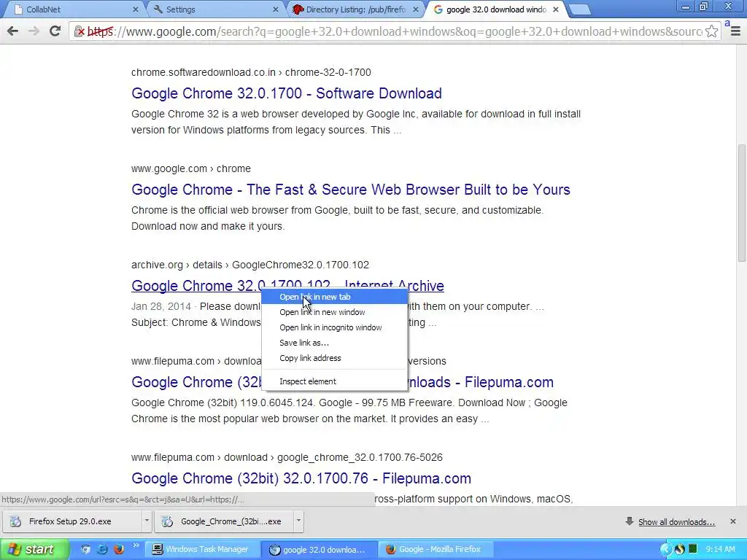This screenshot has height=560, width=747.
Task: Launch Chrome from quick launch icon
Action: [x=85, y=550]
